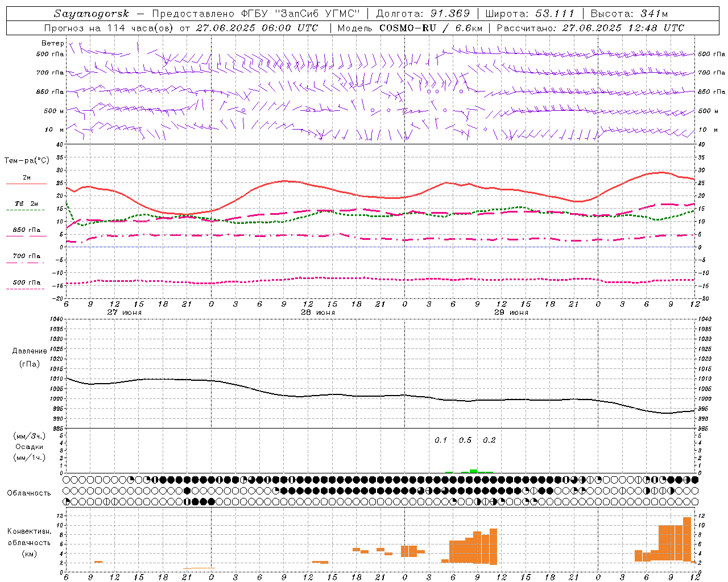Click the "Тем-ра(°C)" axis label

[27, 161]
